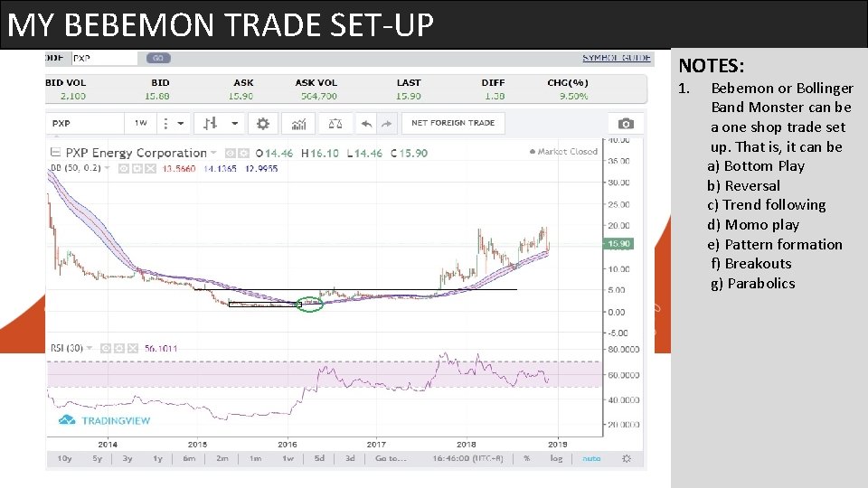
Task: Click the NET FOREIGN TRADE button
Action: point(453,123)
